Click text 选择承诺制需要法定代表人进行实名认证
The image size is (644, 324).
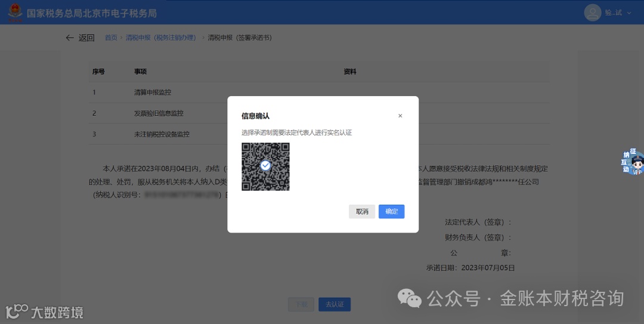coord(296,133)
